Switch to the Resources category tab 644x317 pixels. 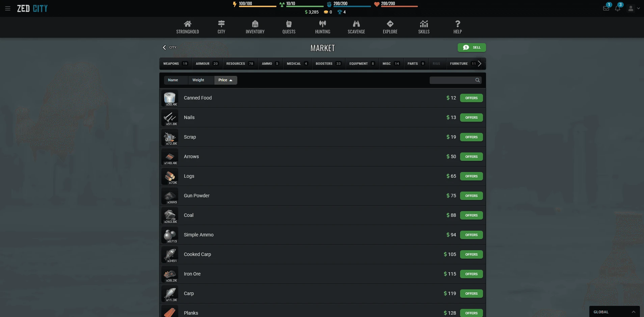(x=240, y=64)
